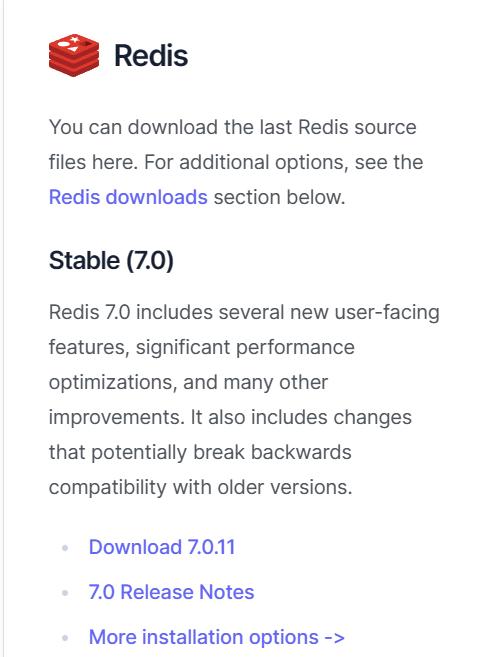Click the paragraph starting 'You can download'
This screenshot has height=657, width=491.
click(236, 162)
